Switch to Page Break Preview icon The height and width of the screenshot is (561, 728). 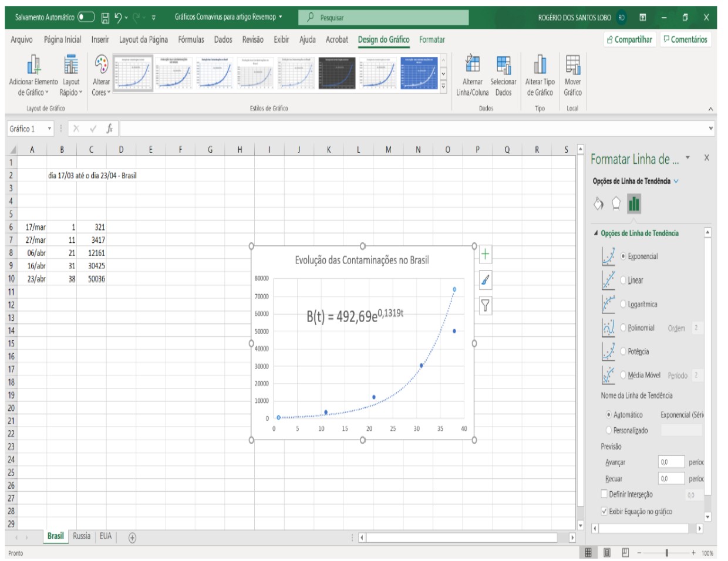click(x=625, y=553)
